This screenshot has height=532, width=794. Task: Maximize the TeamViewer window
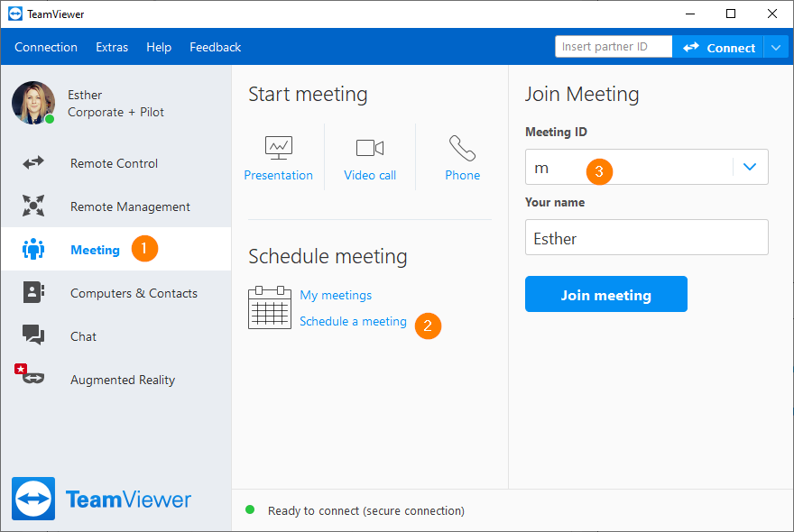[x=731, y=14]
